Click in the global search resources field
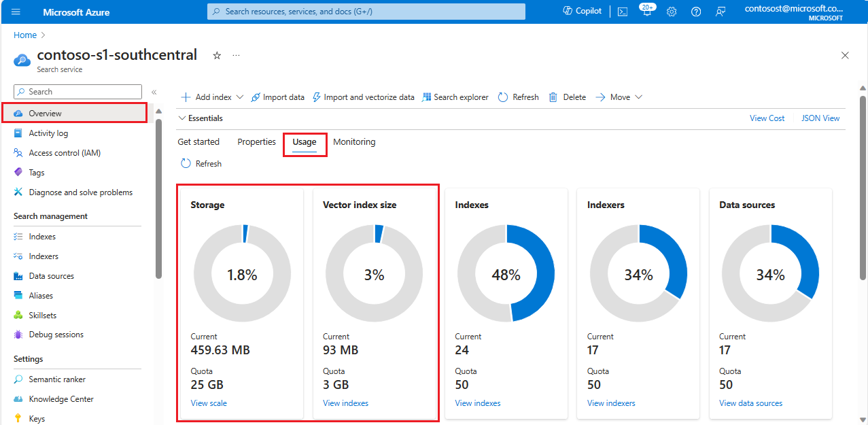This screenshot has height=425, width=868. [366, 12]
